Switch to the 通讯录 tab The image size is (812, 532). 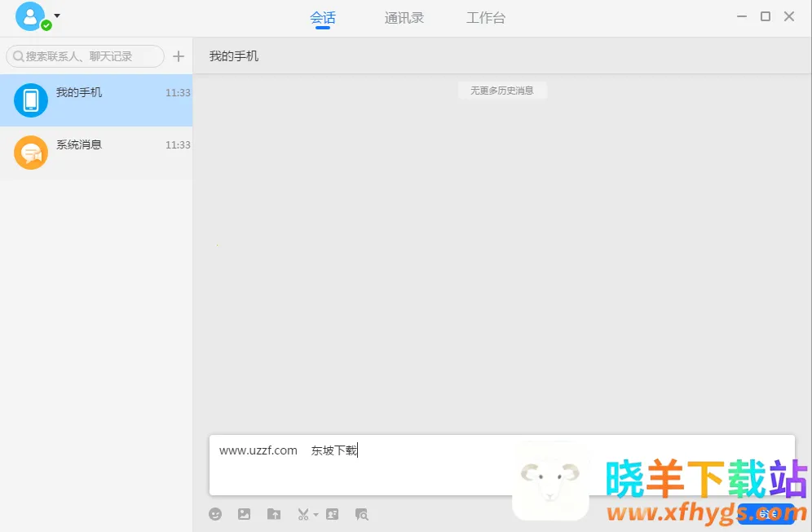(404, 18)
